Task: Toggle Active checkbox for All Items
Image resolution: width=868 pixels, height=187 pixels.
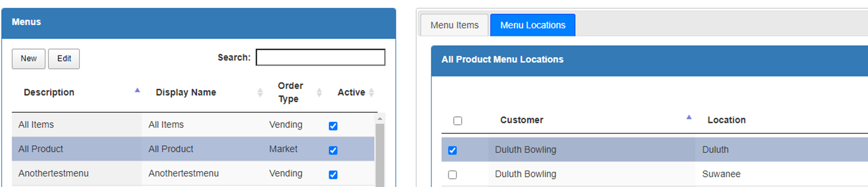Action: click(x=333, y=126)
